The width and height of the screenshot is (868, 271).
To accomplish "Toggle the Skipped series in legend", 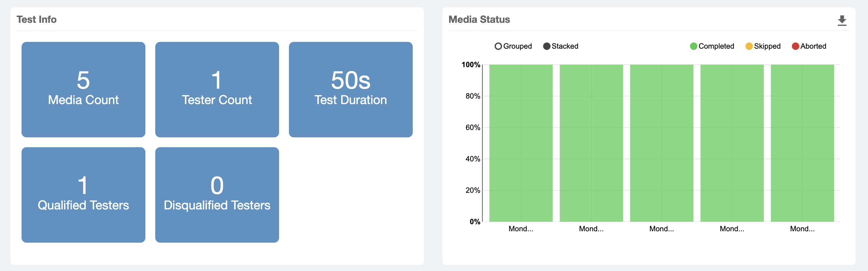I will point(763,46).
